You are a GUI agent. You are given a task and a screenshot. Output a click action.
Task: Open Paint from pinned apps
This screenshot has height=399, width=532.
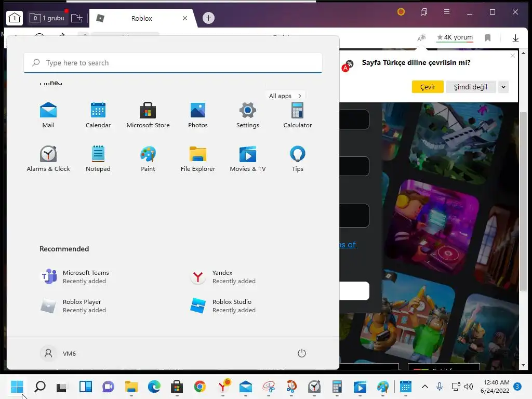click(x=148, y=159)
